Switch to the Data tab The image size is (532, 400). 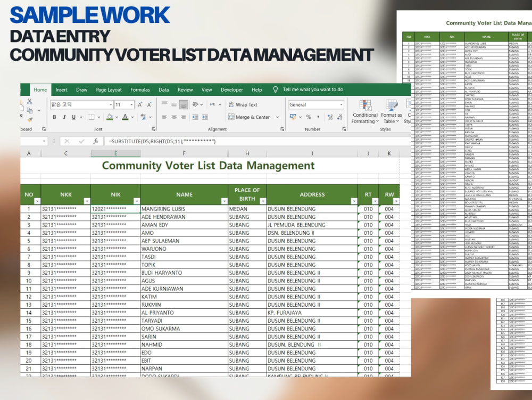(x=163, y=89)
